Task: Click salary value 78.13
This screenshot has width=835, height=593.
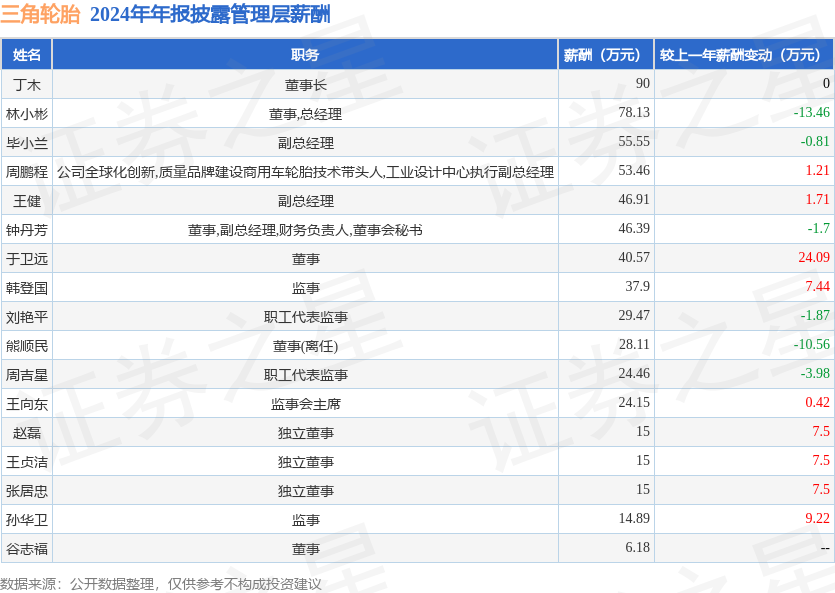Action: pos(634,112)
